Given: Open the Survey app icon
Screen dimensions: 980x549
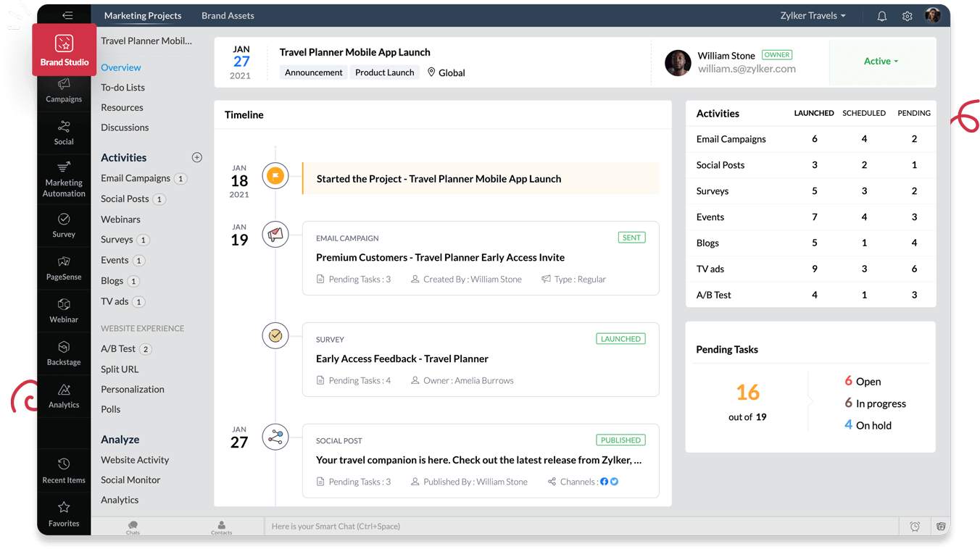Looking at the screenshot, I should (x=64, y=226).
